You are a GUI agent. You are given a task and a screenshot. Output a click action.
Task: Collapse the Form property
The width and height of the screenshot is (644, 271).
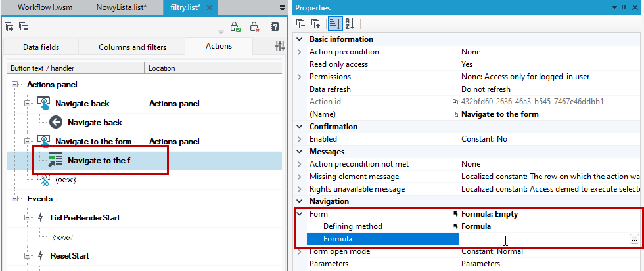tap(300, 214)
